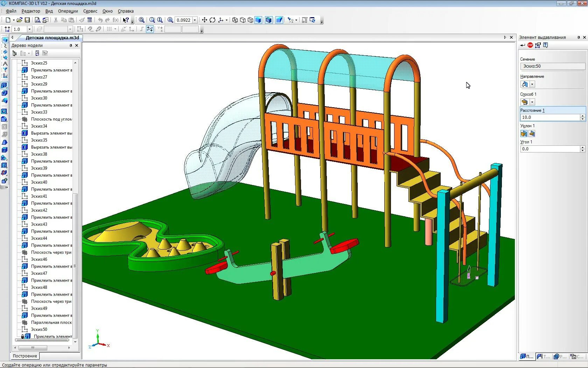Toggle the parametric mode button
This screenshot has height=368, width=588.
click(x=150, y=29)
